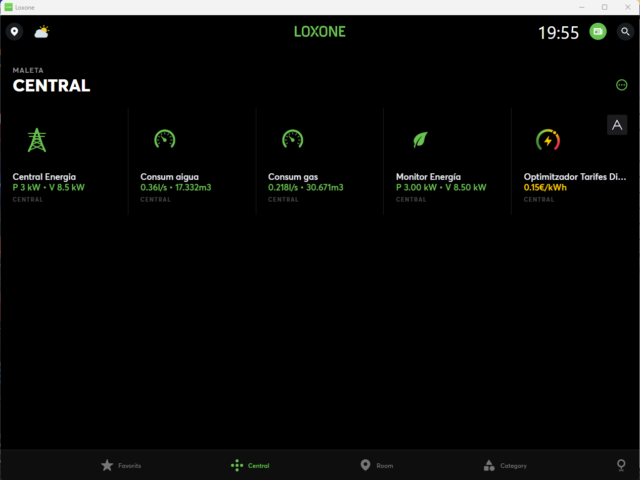The width and height of the screenshot is (640, 480).
Task: Click the Room pin icon in bottom bar
Action: (365, 465)
